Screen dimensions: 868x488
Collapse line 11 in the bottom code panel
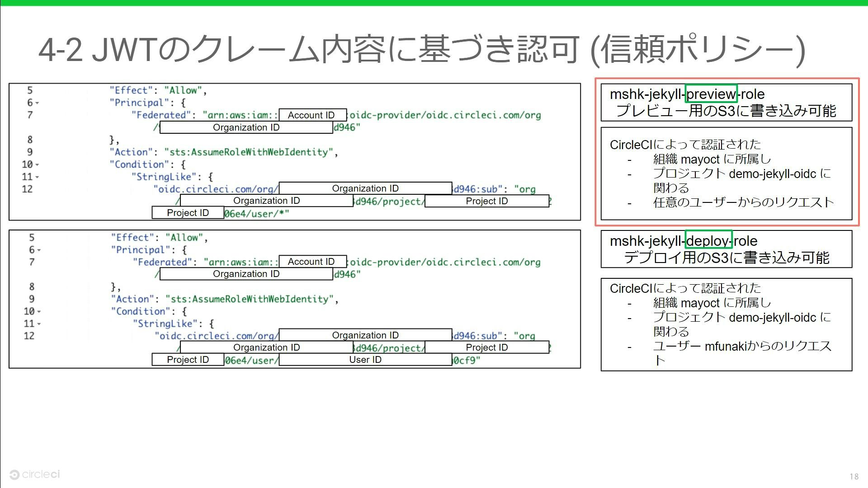[x=39, y=324]
